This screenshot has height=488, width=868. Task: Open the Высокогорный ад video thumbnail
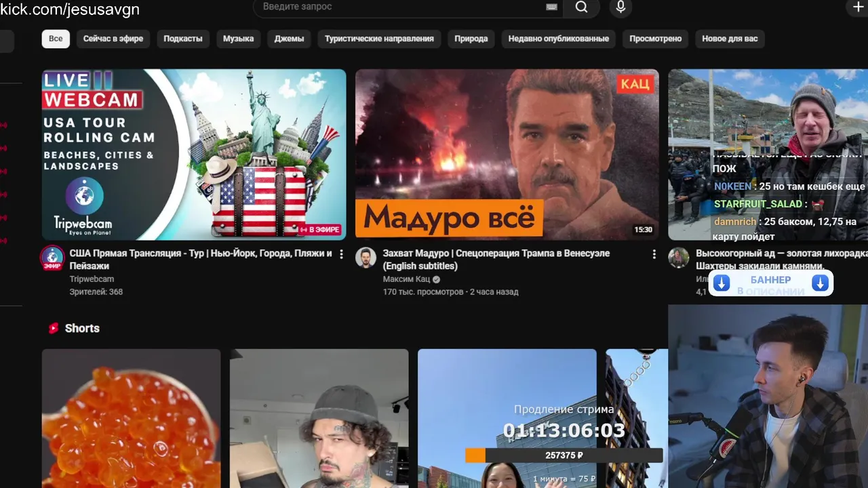pos(768,155)
